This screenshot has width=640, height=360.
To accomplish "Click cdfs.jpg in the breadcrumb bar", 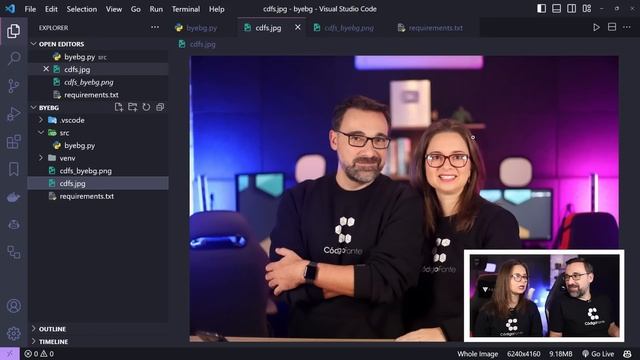I will pos(202,44).
